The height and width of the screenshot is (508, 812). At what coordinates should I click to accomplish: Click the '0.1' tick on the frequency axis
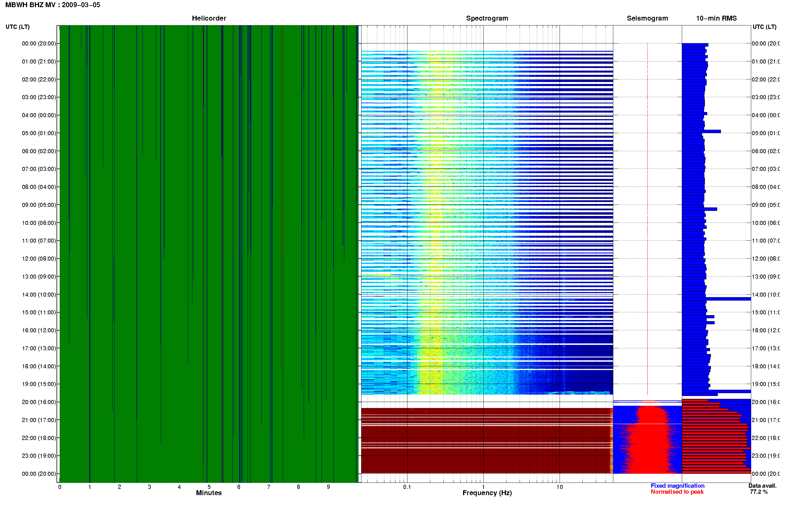click(407, 487)
